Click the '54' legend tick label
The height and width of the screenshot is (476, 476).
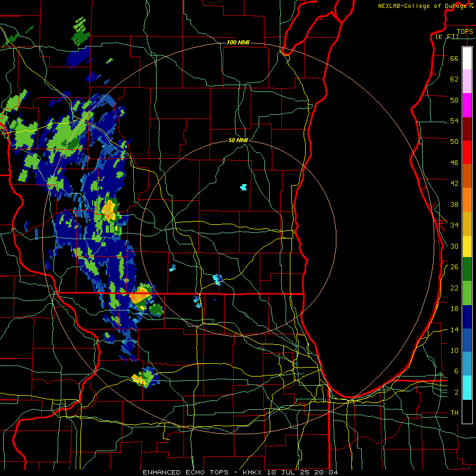(x=454, y=121)
